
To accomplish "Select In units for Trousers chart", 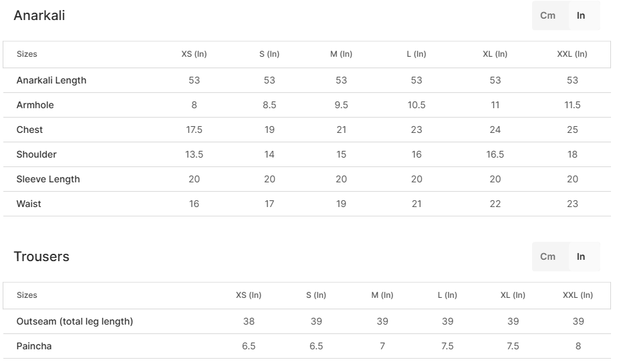I will (581, 256).
